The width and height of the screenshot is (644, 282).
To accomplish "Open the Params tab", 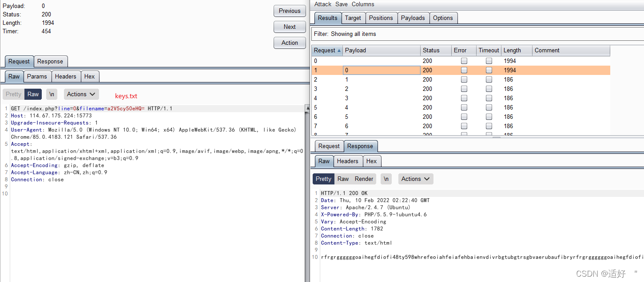I will click(x=37, y=76).
